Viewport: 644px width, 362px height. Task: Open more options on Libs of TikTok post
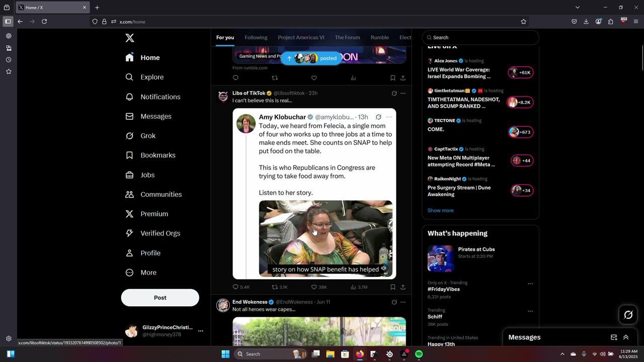(x=403, y=93)
